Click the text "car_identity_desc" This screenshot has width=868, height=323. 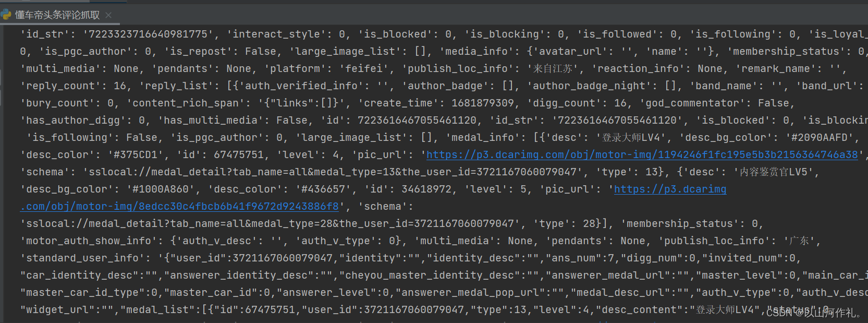(82, 276)
